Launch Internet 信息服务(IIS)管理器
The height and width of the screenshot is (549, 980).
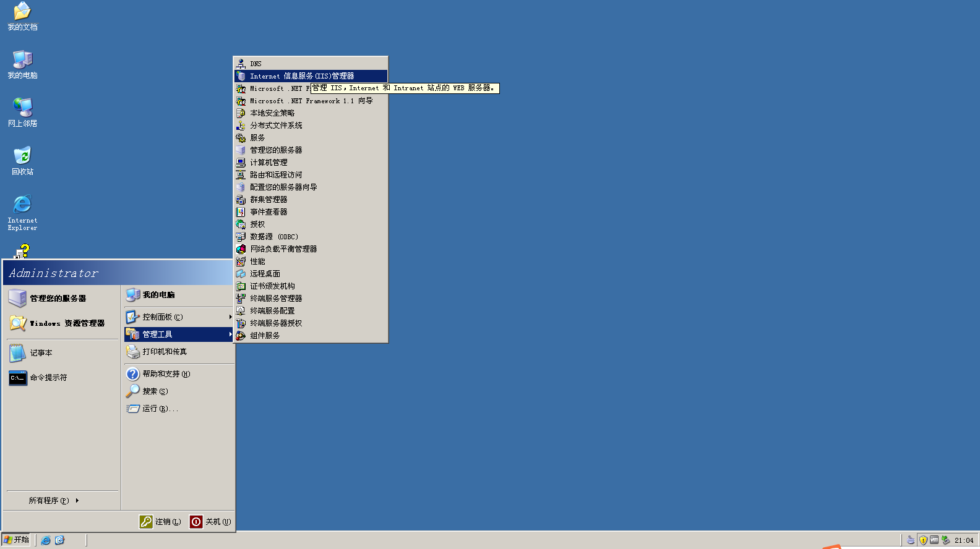311,76
